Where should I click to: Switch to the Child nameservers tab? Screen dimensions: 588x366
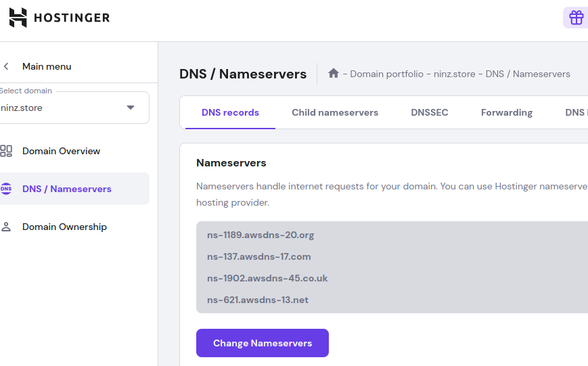335,112
